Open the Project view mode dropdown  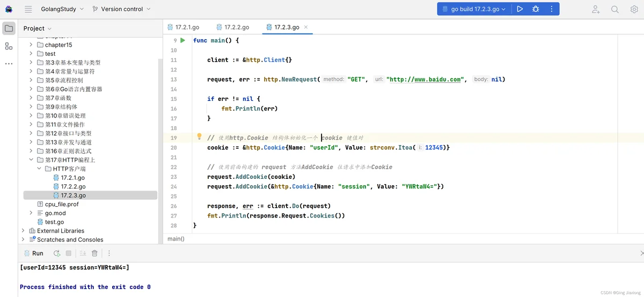pos(38,28)
